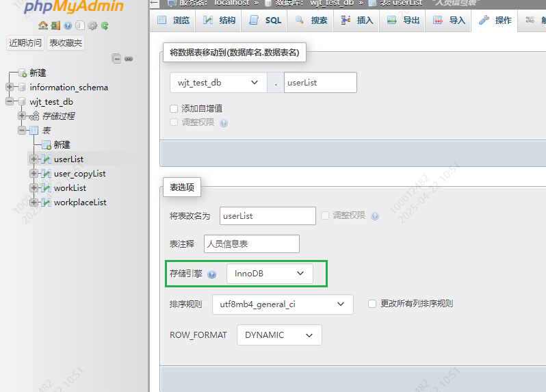
Task: Select the 操作 tab
Action: [495, 21]
